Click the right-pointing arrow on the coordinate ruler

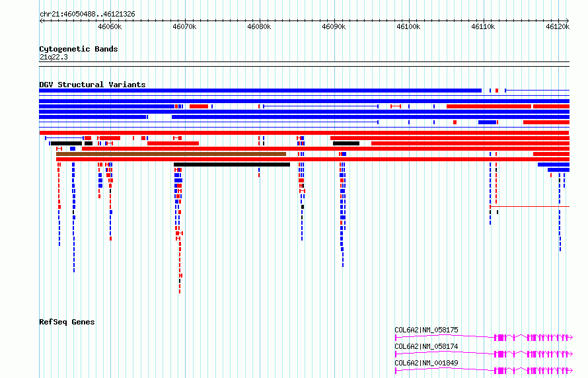pyautogui.click(x=568, y=20)
